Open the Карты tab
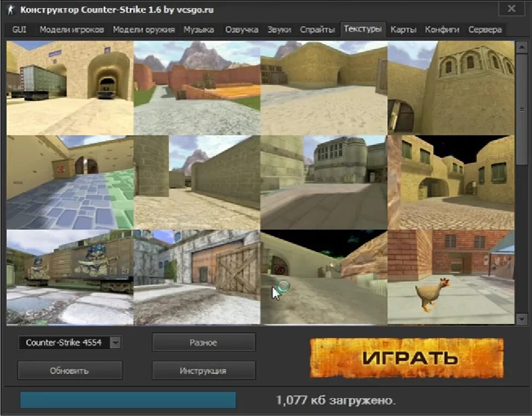Image resolution: width=532 pixels, height=416 pixels. [403, 29]
